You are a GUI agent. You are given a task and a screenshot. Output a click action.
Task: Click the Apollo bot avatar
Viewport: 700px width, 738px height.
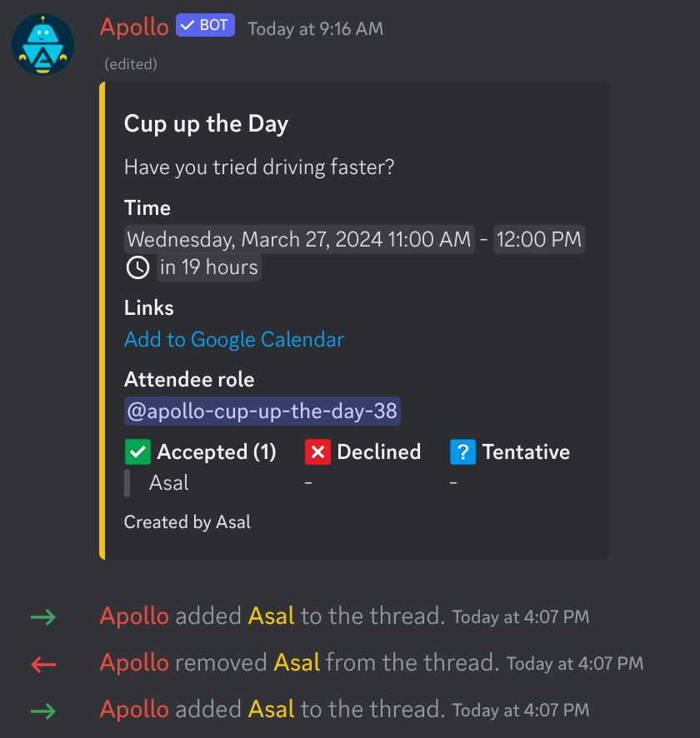pos(42,44)
